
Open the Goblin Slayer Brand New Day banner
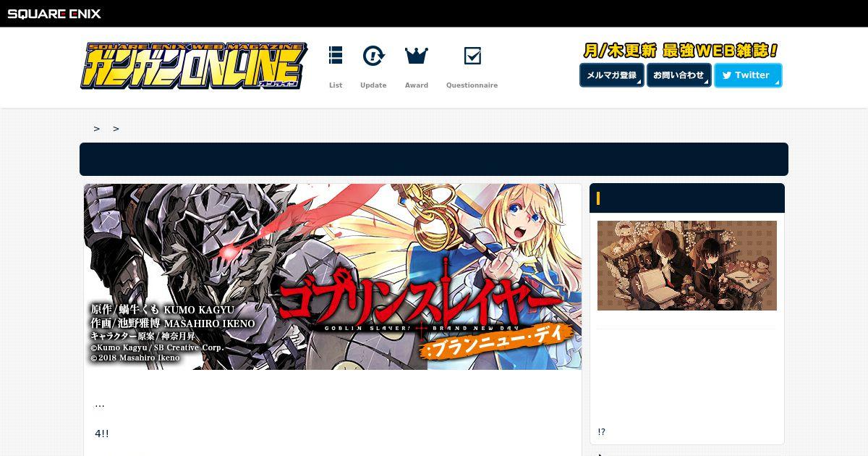pyautogui.click(x=333, y=276)
